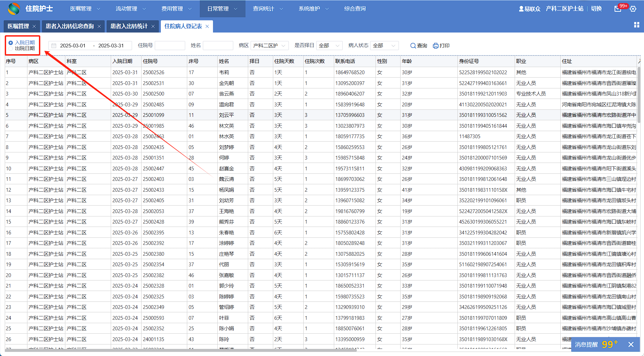This screenshot has width=644, height=356.
Task: Open the 病人状态 dropdown
Action: tap(384, 46)
